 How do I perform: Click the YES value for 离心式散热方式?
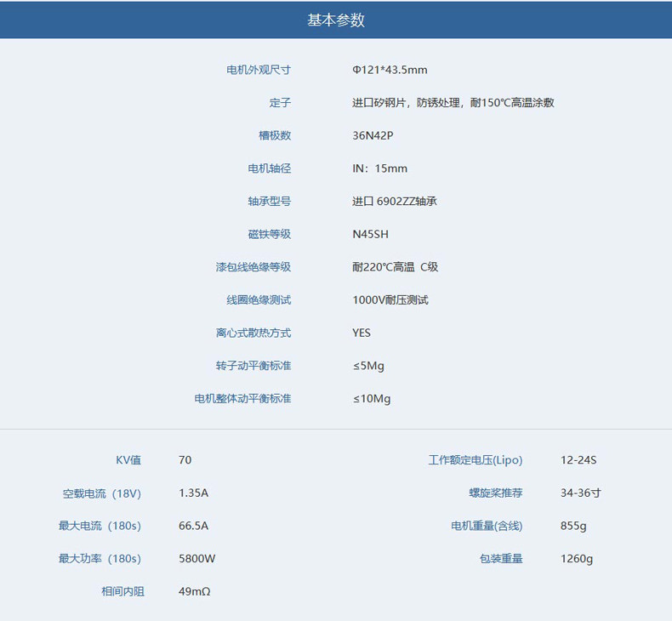click(362, 333)
